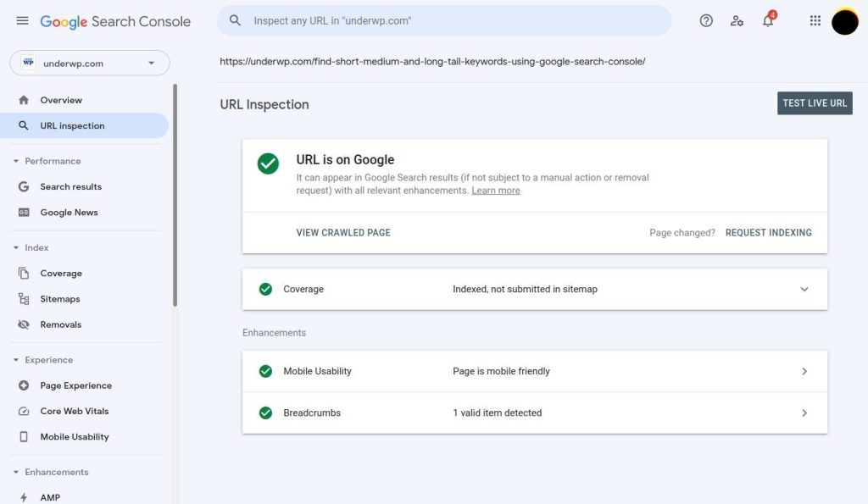Collapse the Enhancements sidebar section
The width and height of the screenshot is (868, 504).
16,473
